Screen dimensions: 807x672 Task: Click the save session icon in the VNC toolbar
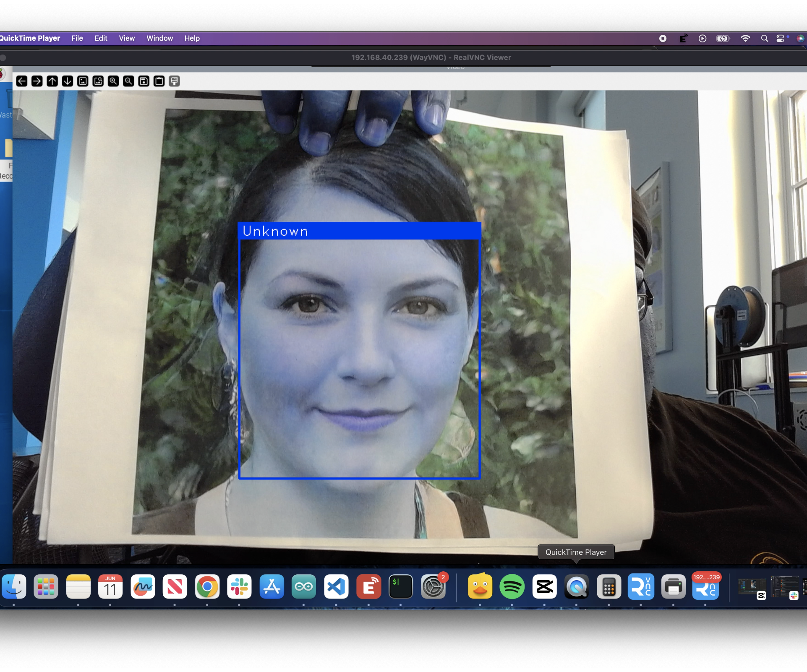(143, 81)
